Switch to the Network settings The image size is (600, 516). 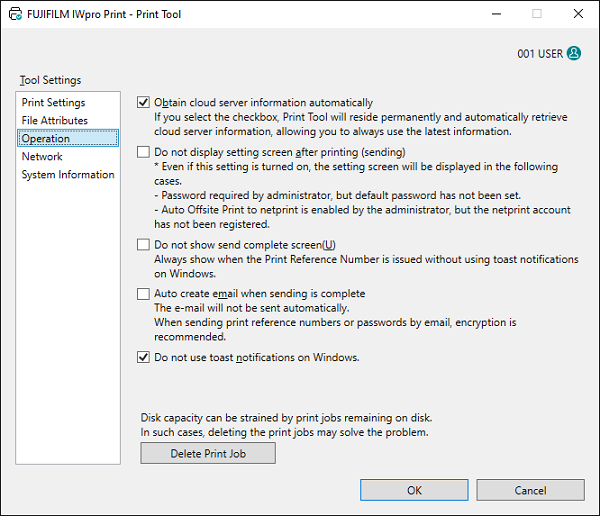(x=42, y=156)
